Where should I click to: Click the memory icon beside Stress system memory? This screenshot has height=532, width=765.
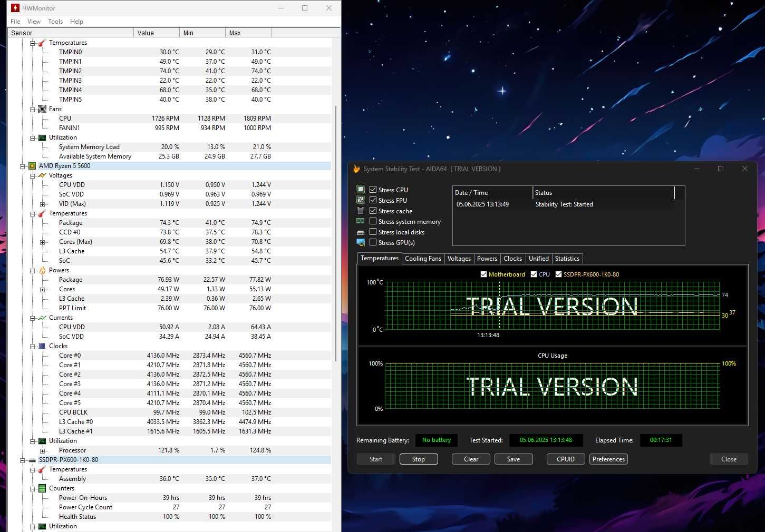click(x=361, y=221)
